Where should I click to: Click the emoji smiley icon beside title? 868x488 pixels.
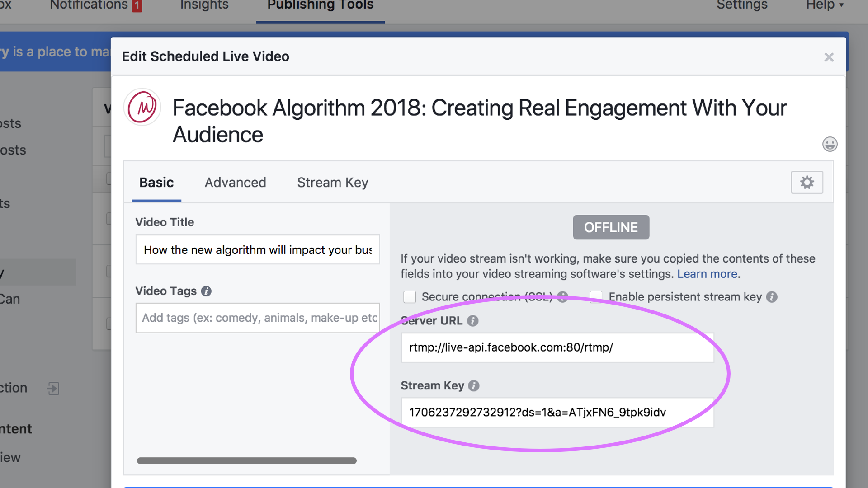pos(830,144)
